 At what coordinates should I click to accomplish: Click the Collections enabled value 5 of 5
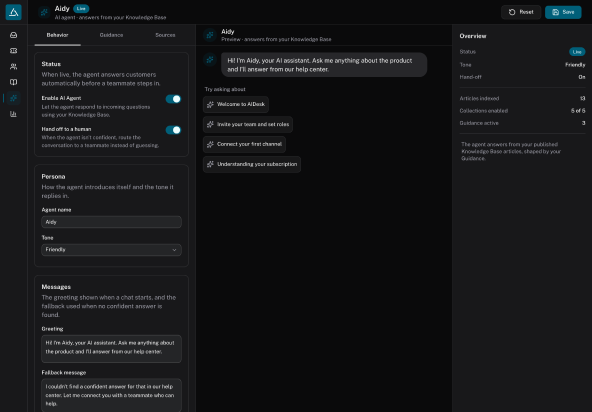pyautogui.click(x=578, y=111)
